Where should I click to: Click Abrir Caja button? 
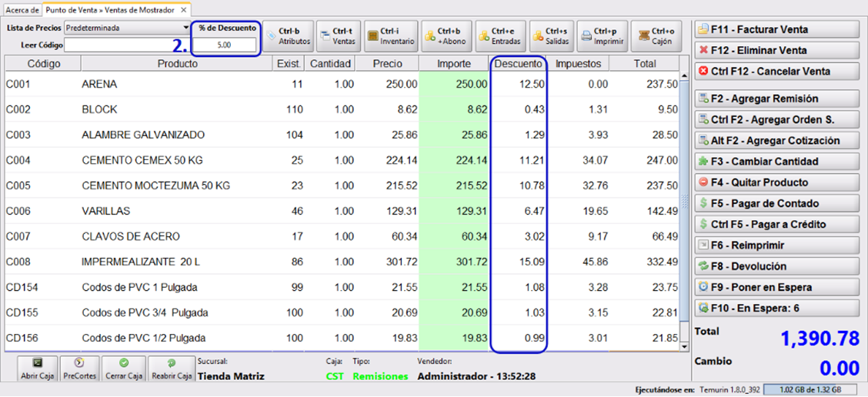click(37, 369)
